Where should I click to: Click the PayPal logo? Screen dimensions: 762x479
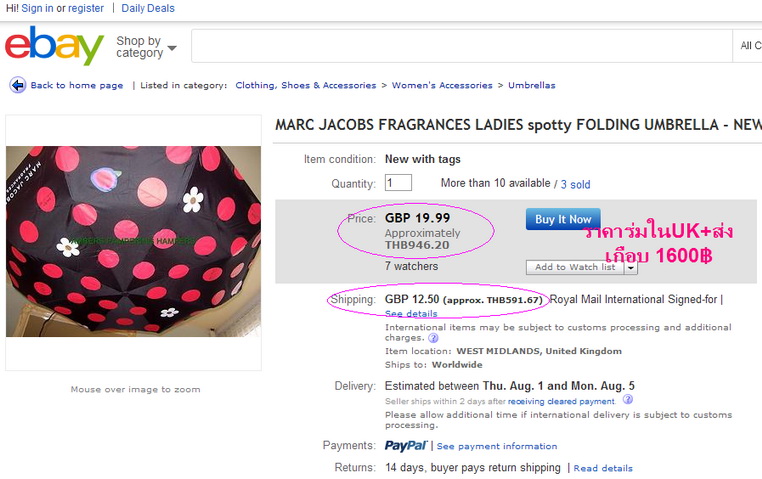coord(405,445)
